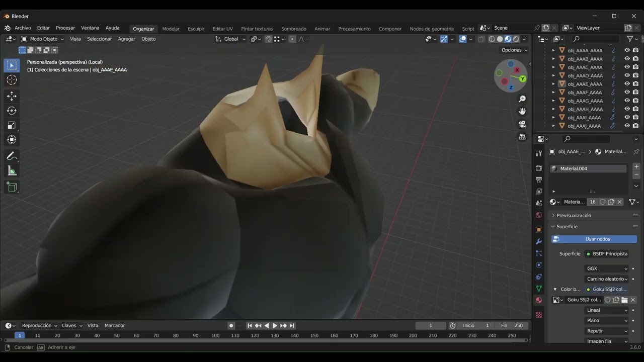The height and width of the screenshot is (362, 644).
Task: Open the Texture properties tab
Action: pyautogui.click(x=539, y=315)
